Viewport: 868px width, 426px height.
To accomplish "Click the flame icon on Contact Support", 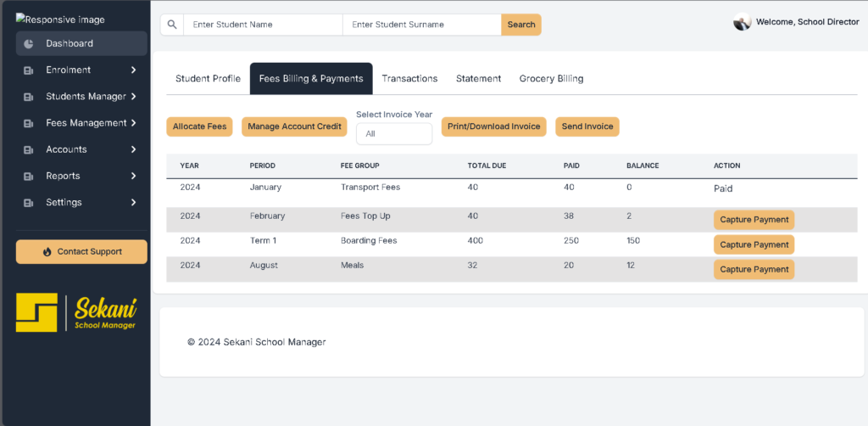I will tap(47, 251).
